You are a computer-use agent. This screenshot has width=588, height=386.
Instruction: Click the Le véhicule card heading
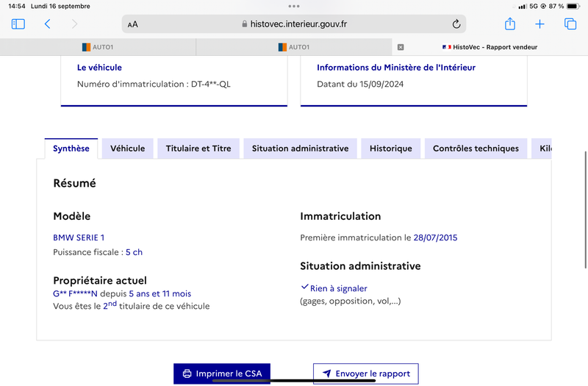point(99,68)
